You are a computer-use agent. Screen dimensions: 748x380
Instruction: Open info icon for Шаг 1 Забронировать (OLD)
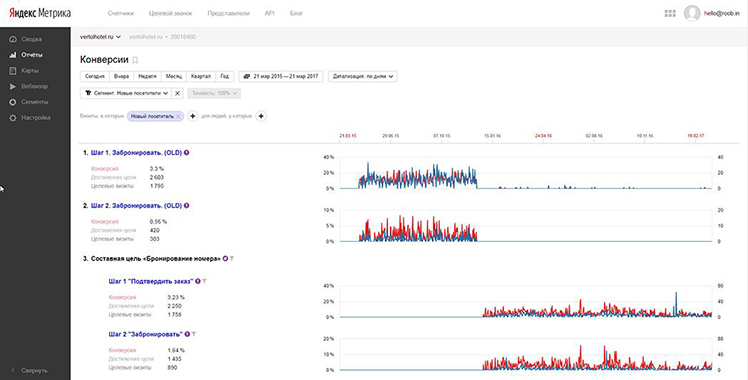[187, 153]
